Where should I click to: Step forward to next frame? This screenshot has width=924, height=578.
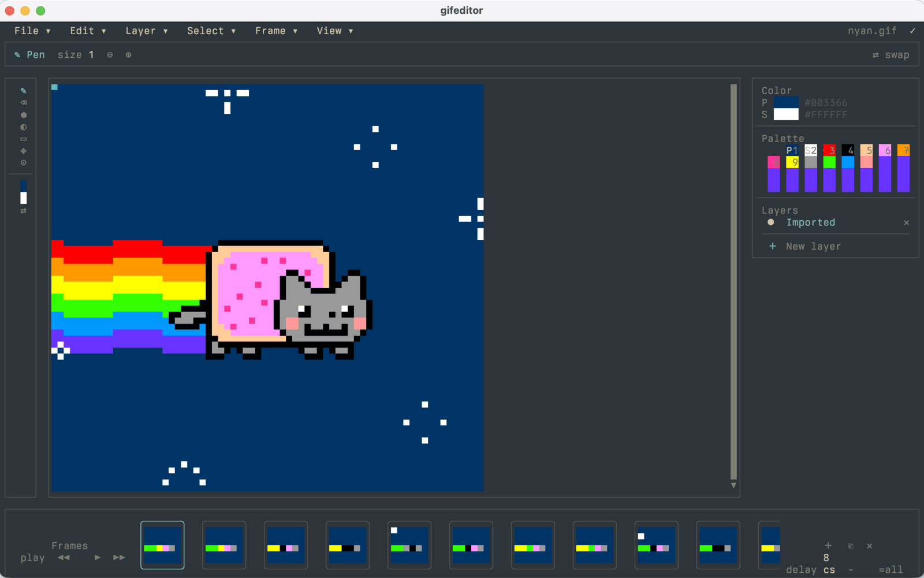tap(119, 558)
